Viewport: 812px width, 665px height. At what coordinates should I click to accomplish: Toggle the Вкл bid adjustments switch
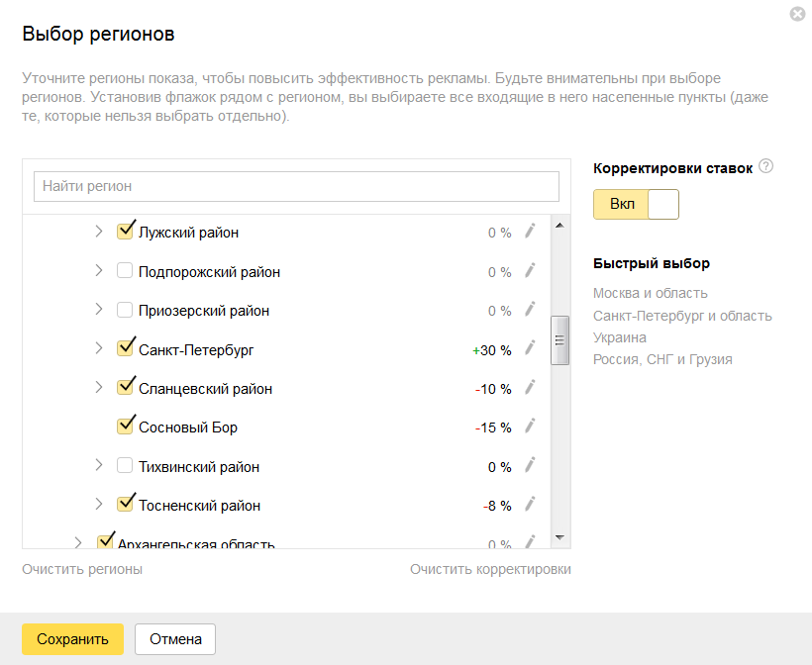[636, 204]
